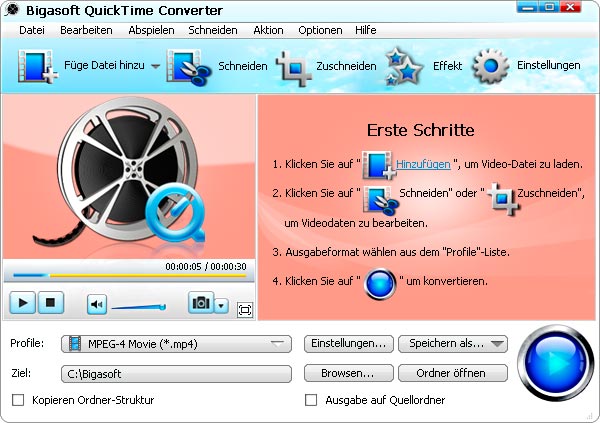
Task: Click the film strip icon in Profile box
Action: tap(75, 343)
